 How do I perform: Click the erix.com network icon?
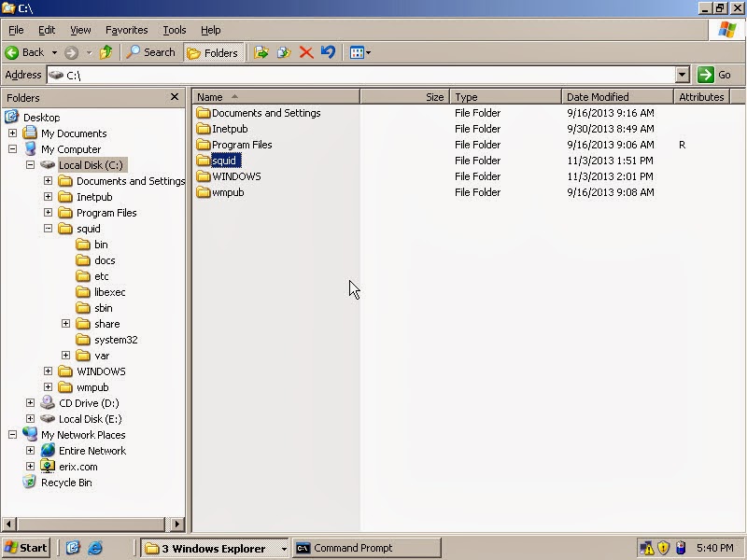(x=48, y=466)
